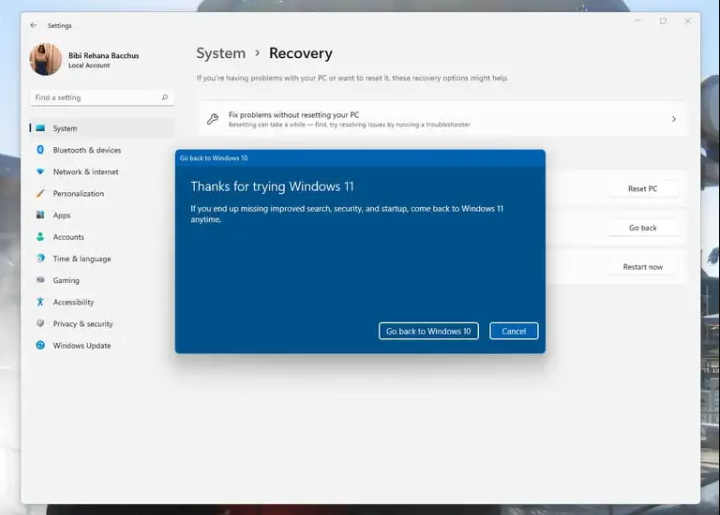Image resolution: width=720 pixels, height=515 pixels.
Task: Close the Settings window
Action: 687,21
